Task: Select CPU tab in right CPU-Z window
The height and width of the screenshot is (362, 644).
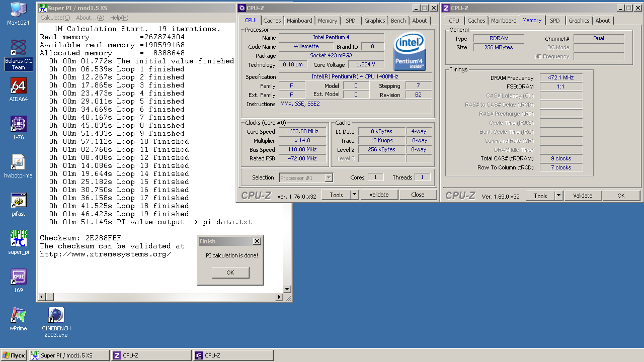Action: pyautogui.click(x=454, y=21)
